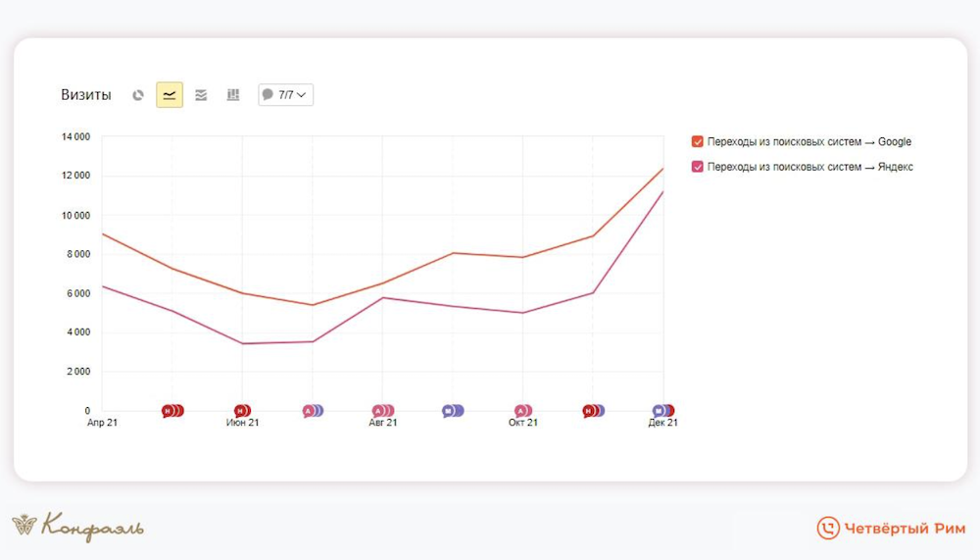980x560 pixels.
Task: Switch to bar columns chart view
Action: (232, 95)
